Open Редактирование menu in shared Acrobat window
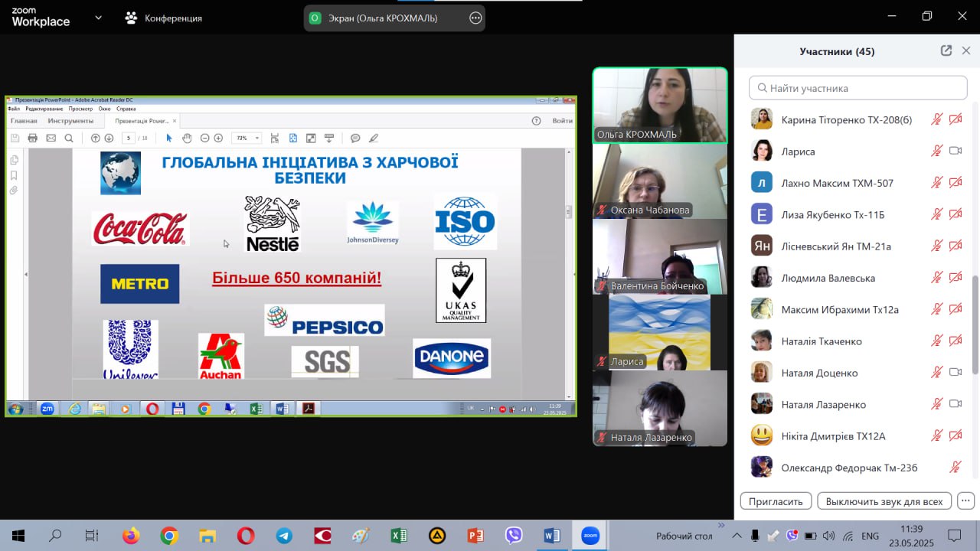Viewport: 980px width, 551px height. point(44,109)
